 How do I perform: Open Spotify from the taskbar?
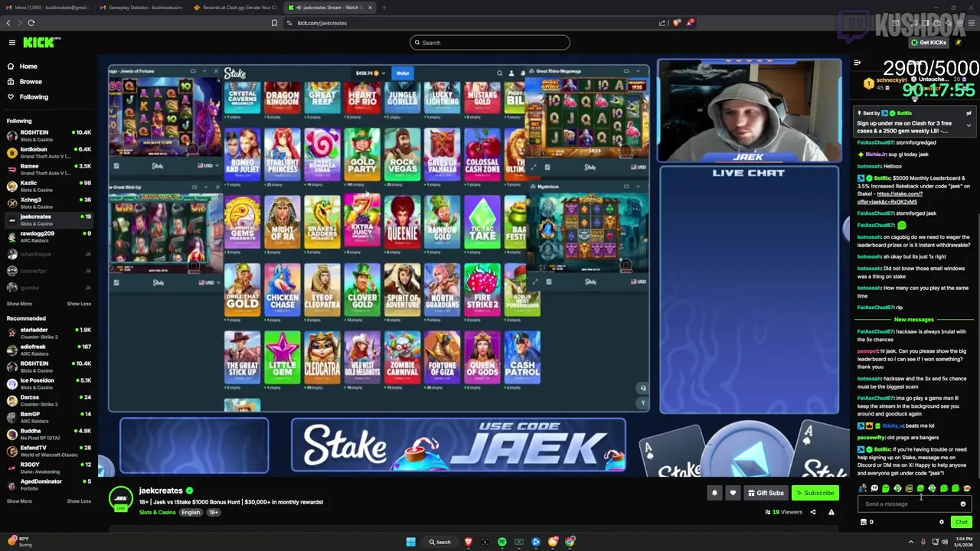(501, 542)
